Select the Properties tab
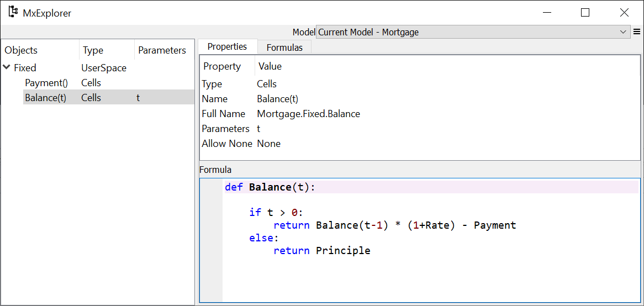The image size is (644, 306). [x=227, y=47]
